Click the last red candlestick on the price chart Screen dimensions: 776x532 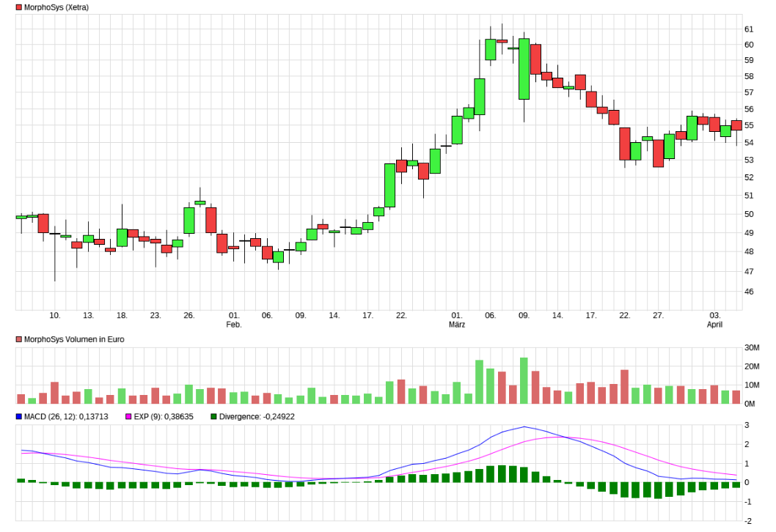coord(736,125)
